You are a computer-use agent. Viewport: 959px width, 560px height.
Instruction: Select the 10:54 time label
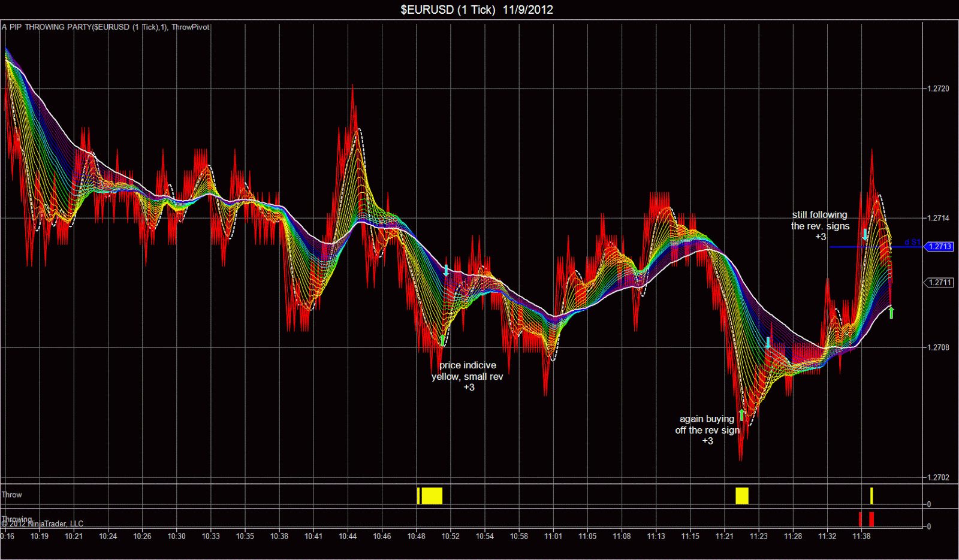pyautogui.click(x=485, y=536)
